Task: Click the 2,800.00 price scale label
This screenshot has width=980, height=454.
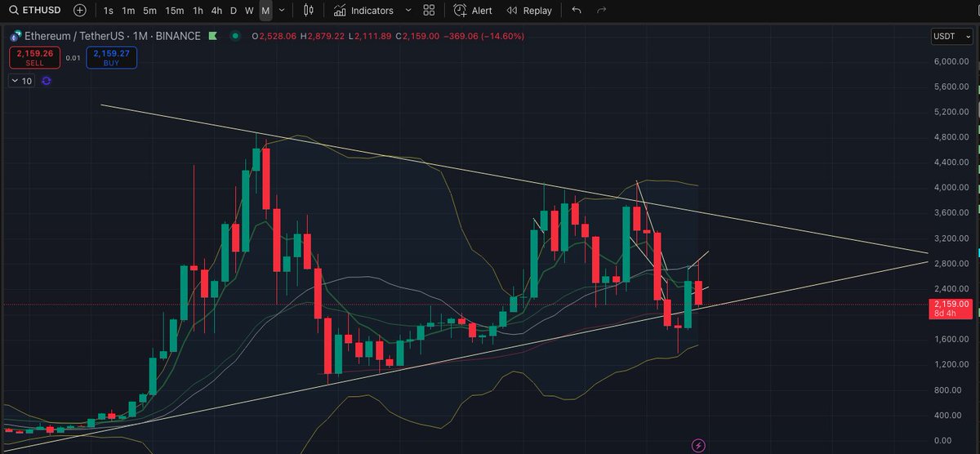Action: pos(951,263)
